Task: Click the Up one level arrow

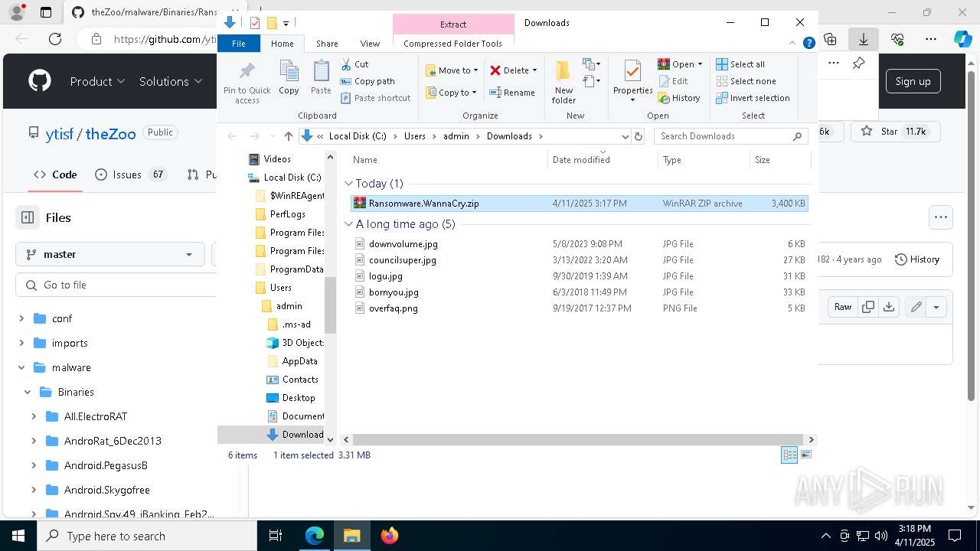Action: click(x=288, y=136)
